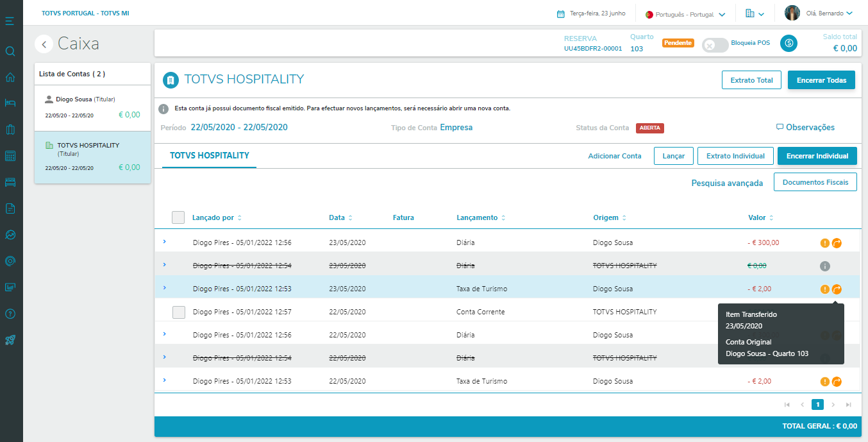Image resolution: width=868 pixels, height=442 pixels.
Task: Open the Português - Portugal language dropdown
Action: (x=686, y=13)
